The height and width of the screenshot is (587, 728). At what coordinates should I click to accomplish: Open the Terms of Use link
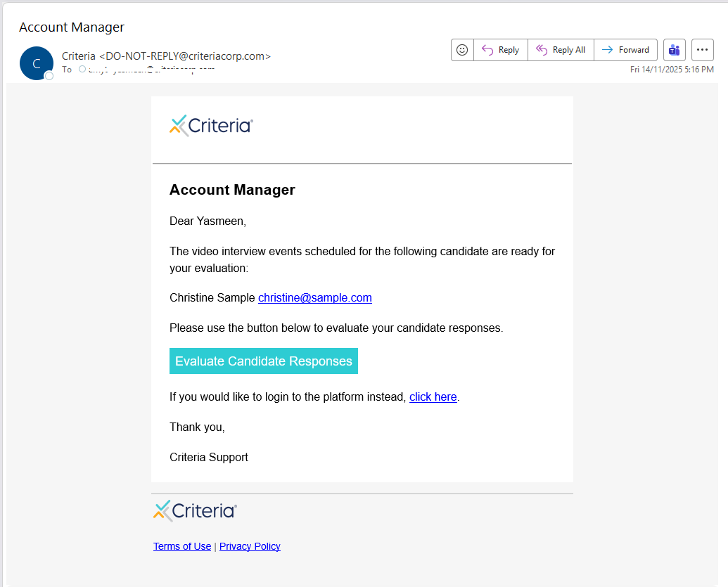[182, 546]
